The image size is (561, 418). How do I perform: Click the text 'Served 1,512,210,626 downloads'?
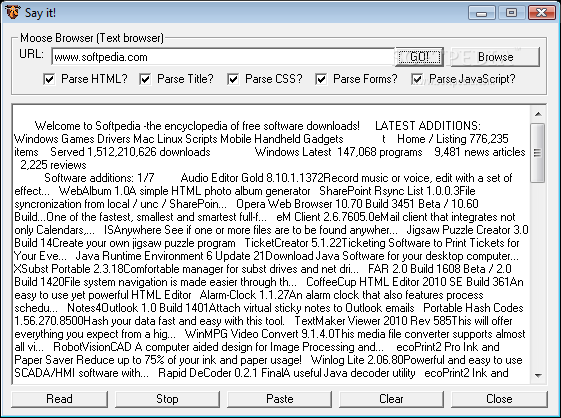(130, 152)
